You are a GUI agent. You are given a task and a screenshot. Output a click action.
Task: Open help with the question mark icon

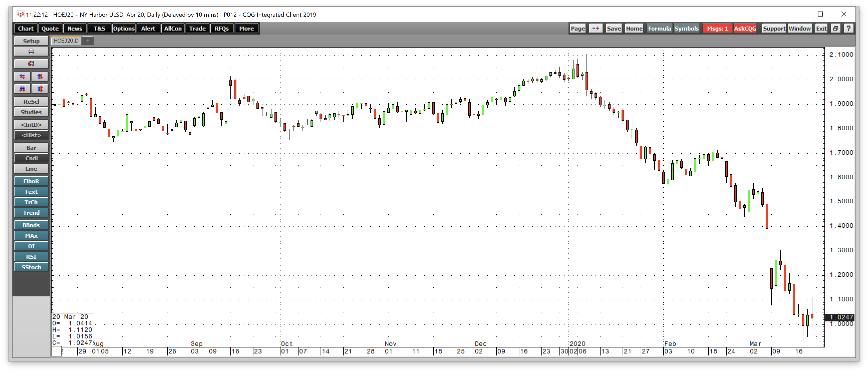(x=848, y=28)
